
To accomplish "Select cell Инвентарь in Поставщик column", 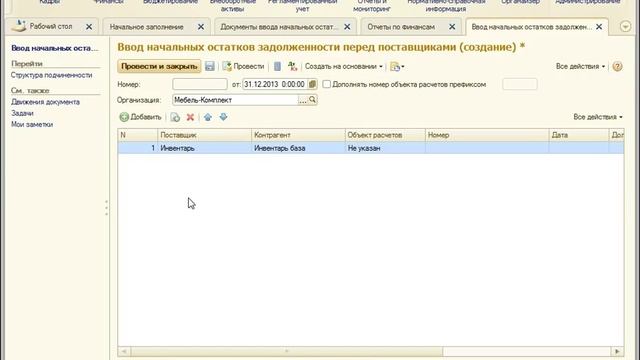I will click(x=204, y=148).
